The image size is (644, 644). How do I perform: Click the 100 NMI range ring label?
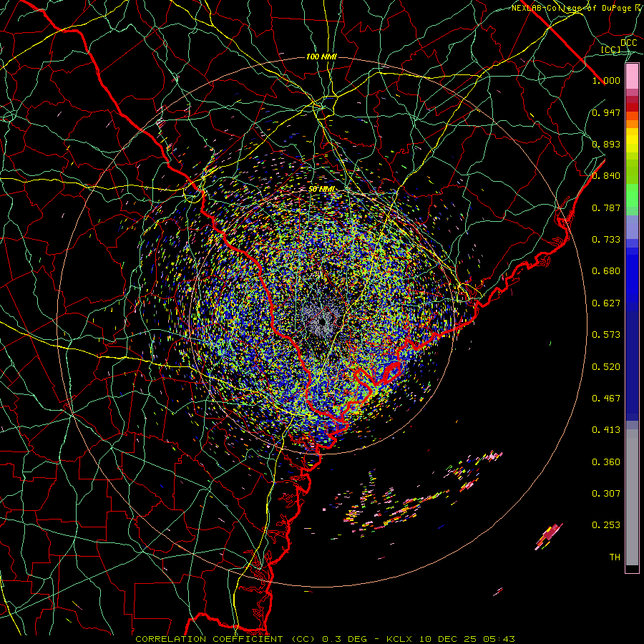[x=321, y=57]
